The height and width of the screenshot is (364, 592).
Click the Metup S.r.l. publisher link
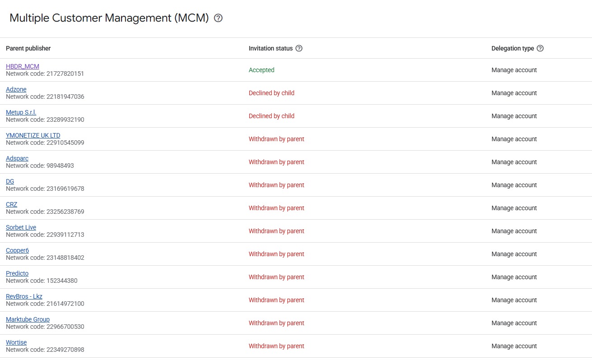[x=21, y=112]
